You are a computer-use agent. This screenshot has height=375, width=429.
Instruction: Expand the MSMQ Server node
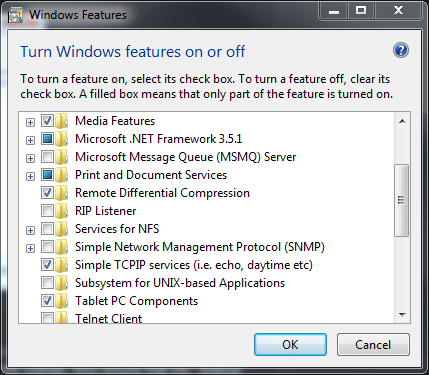coord(30,158)
